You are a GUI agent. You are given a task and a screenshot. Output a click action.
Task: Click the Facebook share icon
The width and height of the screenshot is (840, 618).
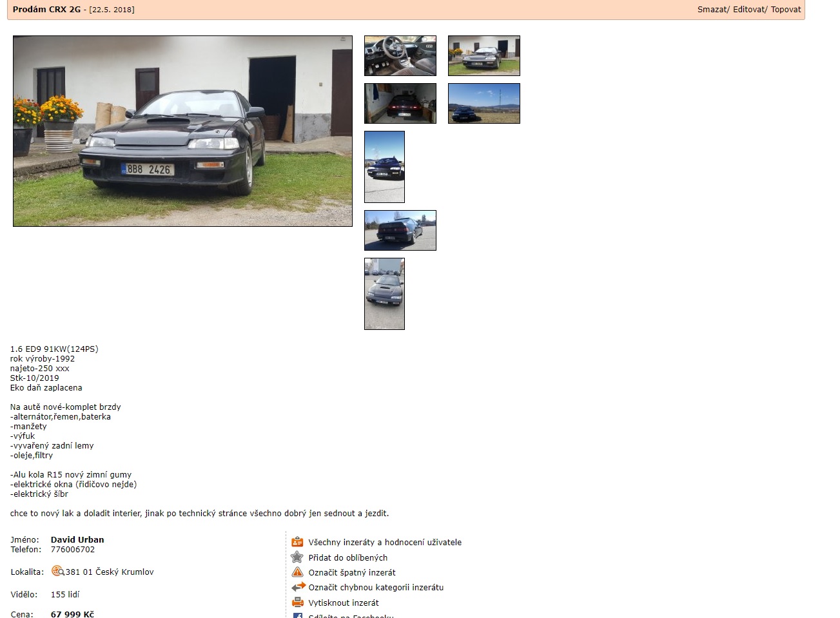click(x=298, y=615)
